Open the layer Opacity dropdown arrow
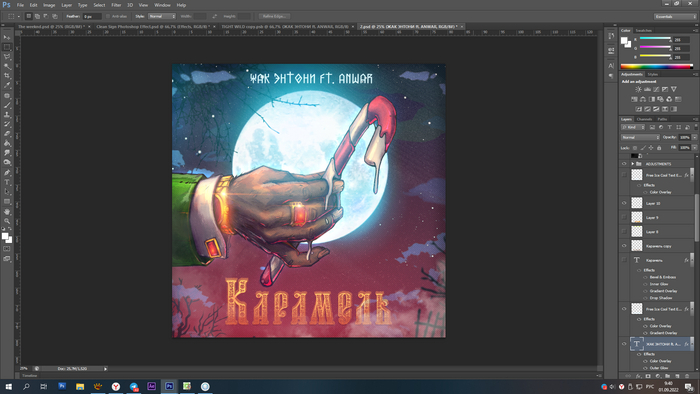 coord(694,137)
